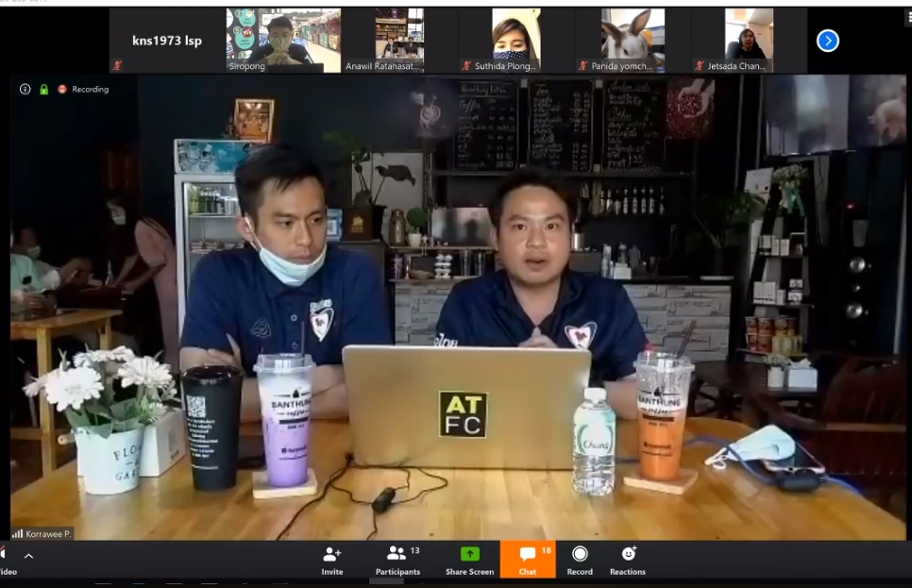Screen dimensions: 912x588
Task: Click the meeting information icon
Action: tap(25, 90)
